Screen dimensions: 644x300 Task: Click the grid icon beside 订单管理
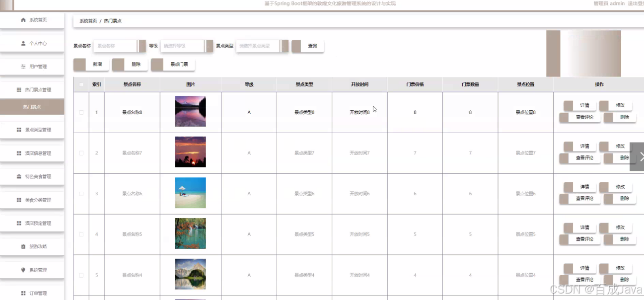[23, 293]
